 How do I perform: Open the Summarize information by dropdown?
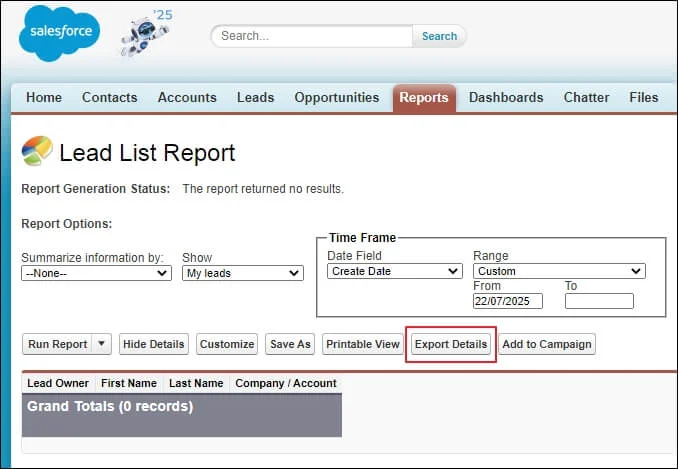[x=96, y=273]
